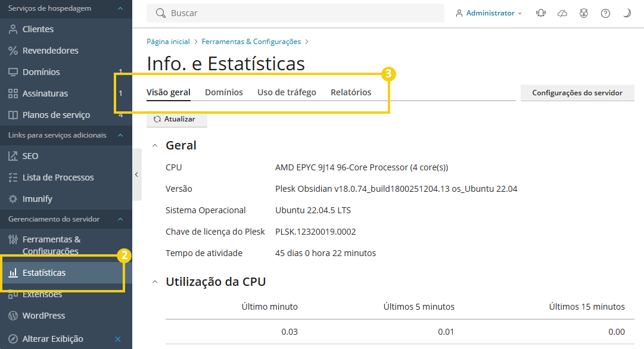Open the Administrator dropdown

click(489, 13)
